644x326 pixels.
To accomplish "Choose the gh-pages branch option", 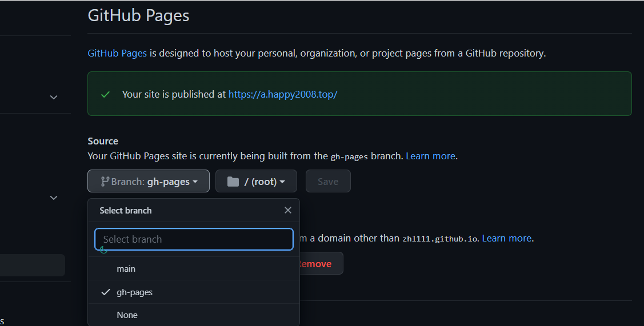I will [x=194, y=292].
